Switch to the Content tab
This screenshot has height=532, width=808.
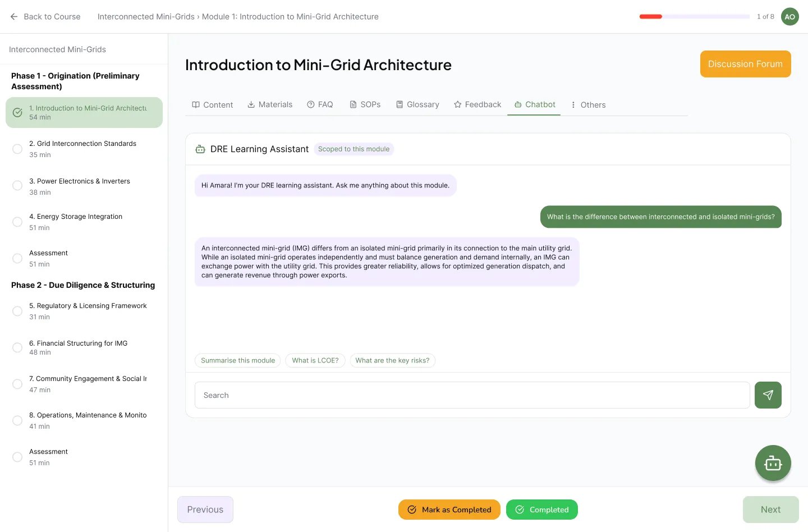click(213, 105)
